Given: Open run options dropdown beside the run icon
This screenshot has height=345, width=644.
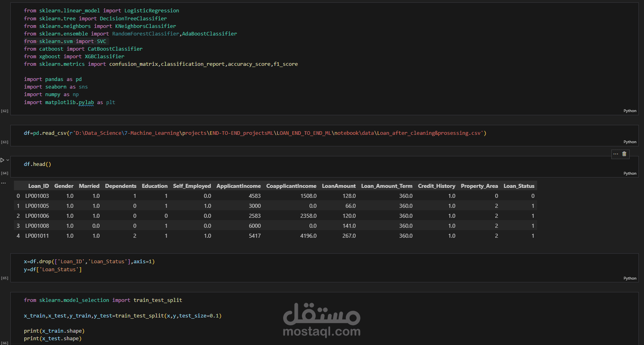Looking at the screenshot, I should (x=8, y=160).
